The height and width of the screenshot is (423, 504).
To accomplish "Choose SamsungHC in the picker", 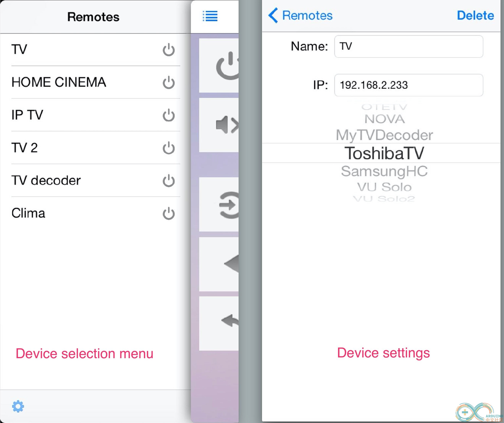I will pos(384,171).
